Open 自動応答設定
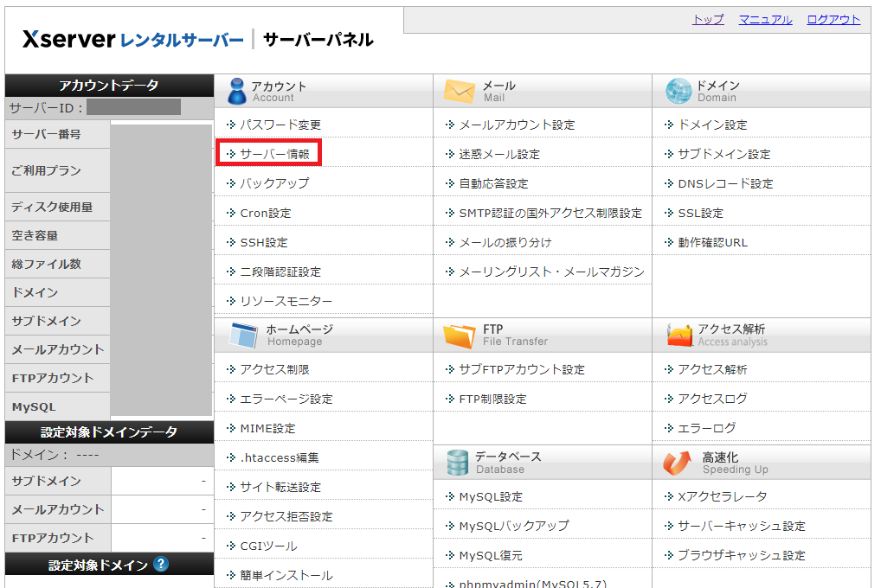This screenshot has height=588, width=881. tap(494, 183)
